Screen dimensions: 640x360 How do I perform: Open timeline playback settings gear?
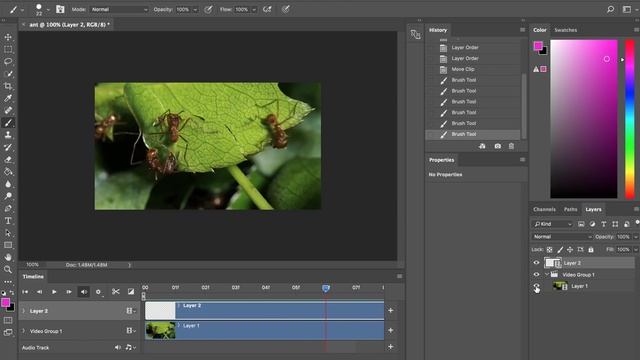pos(98,291)
